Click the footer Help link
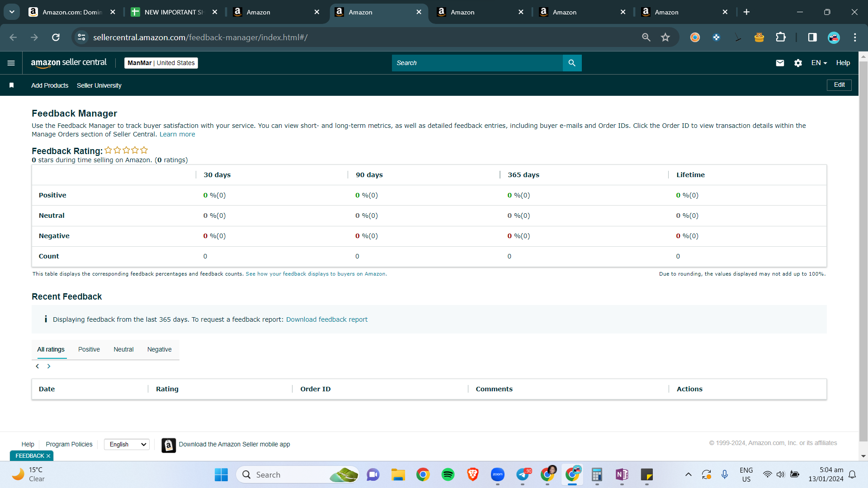Viewport: 868px width, 488px height. click(x=28, y=445)
